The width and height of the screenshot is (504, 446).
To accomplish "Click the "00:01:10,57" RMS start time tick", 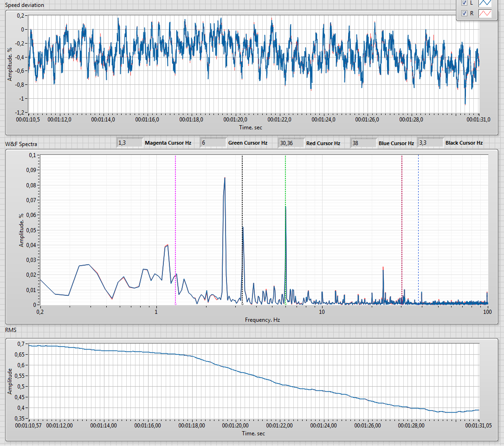I will tap(28, 426).
